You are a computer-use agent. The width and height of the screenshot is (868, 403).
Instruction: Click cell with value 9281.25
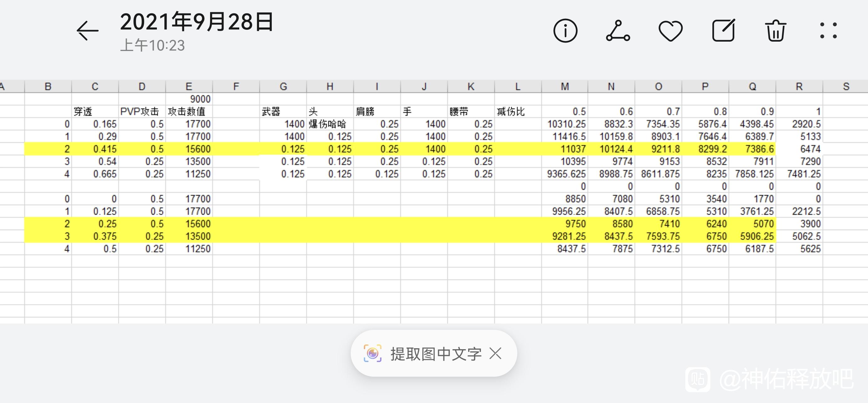[x=565, y=236]
